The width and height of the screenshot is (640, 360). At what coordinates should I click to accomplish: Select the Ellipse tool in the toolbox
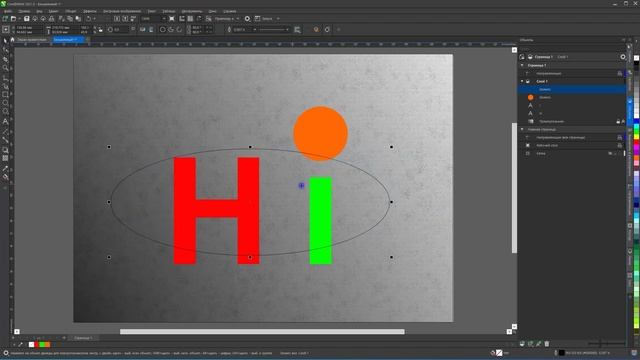pyautogui.click(x=5, y=103)
